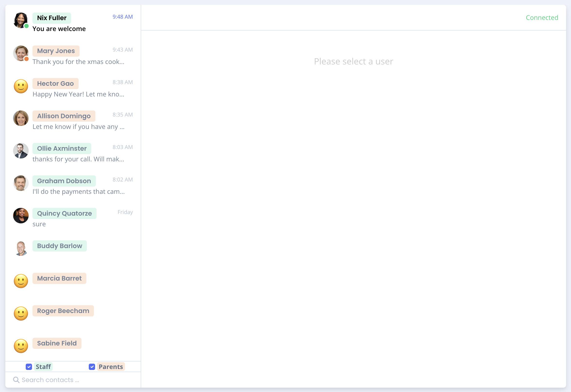Open the Buddy Barlow name tag
The height and width of the screenshot is (392, 571).
(59, 246)
